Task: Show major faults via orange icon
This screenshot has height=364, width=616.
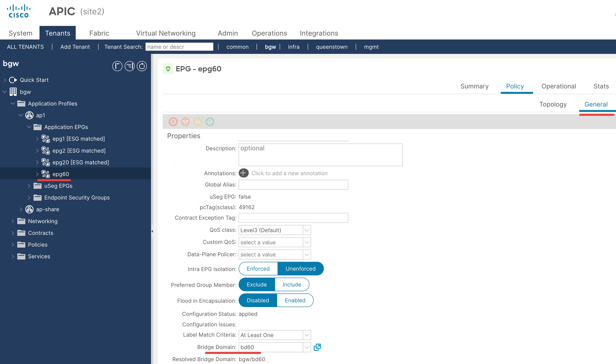Action: 185,122
